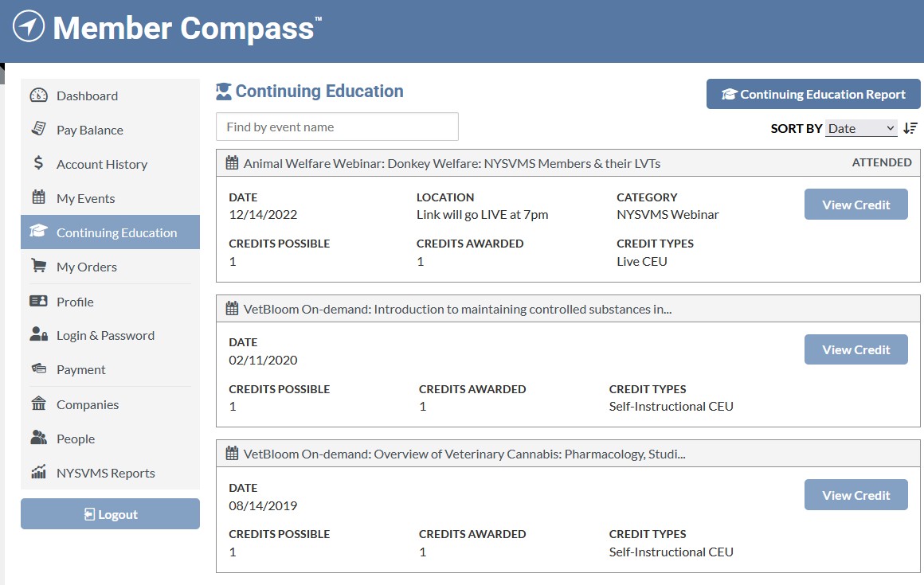This screenshot has width=924, height=585.
Task: Click the Companies building icon
Action: (x=38, y=404)
